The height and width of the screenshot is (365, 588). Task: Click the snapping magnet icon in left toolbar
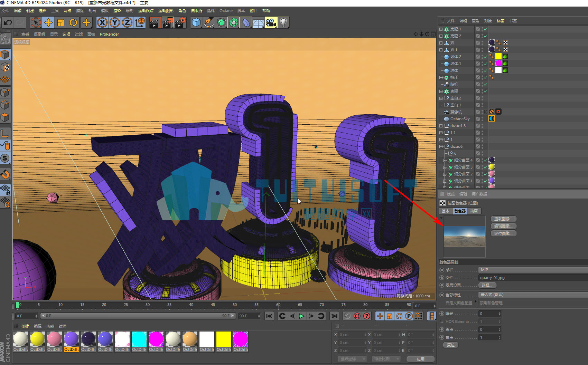[x=5, y=174]
